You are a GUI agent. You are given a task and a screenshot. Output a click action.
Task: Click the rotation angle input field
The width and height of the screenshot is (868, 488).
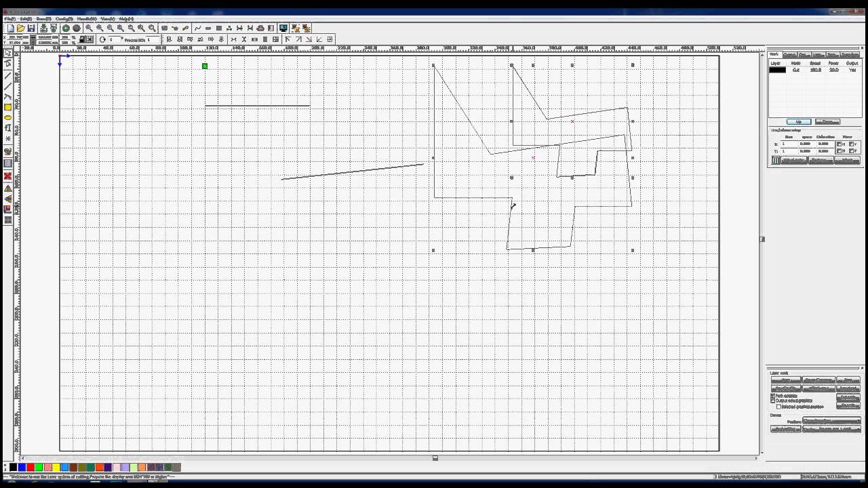[x=115, y=39]
